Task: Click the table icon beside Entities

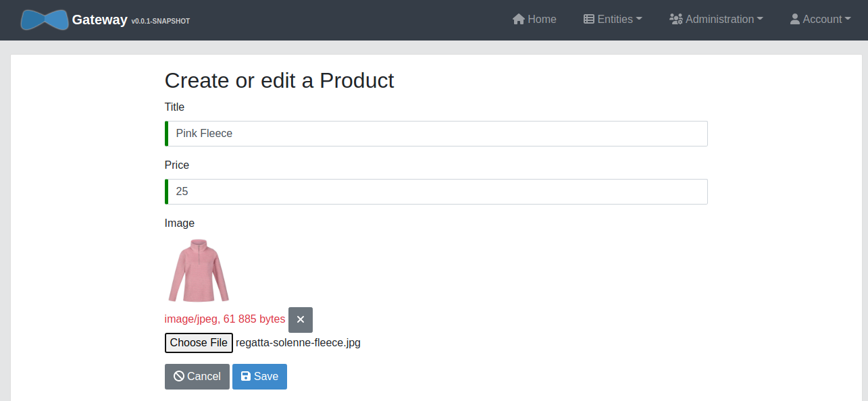Action: pyautogui.click(x=589, y=20)
